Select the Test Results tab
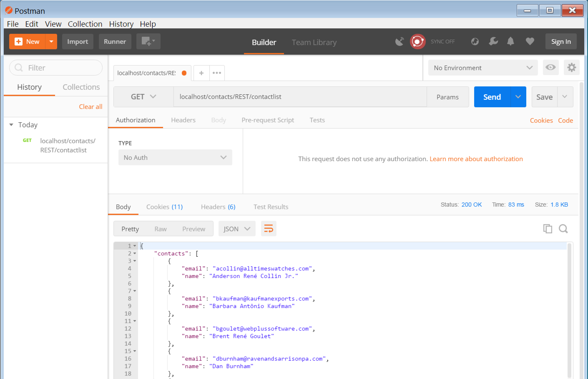Image resolution: width=588 pixels, height=379 pixels. (271, 207)
